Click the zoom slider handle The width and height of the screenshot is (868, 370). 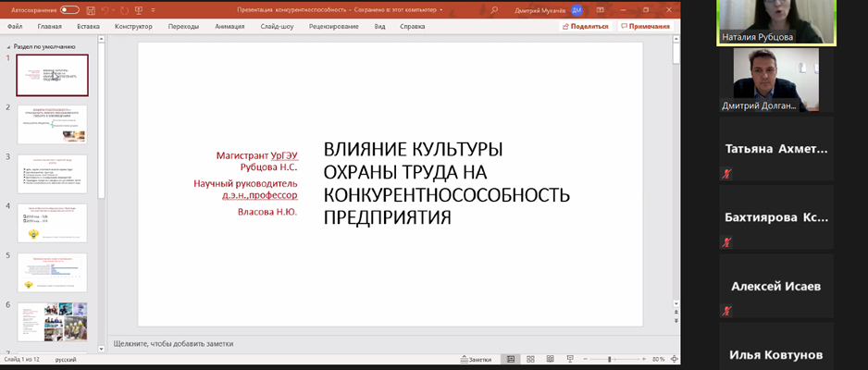click(610, 359)
